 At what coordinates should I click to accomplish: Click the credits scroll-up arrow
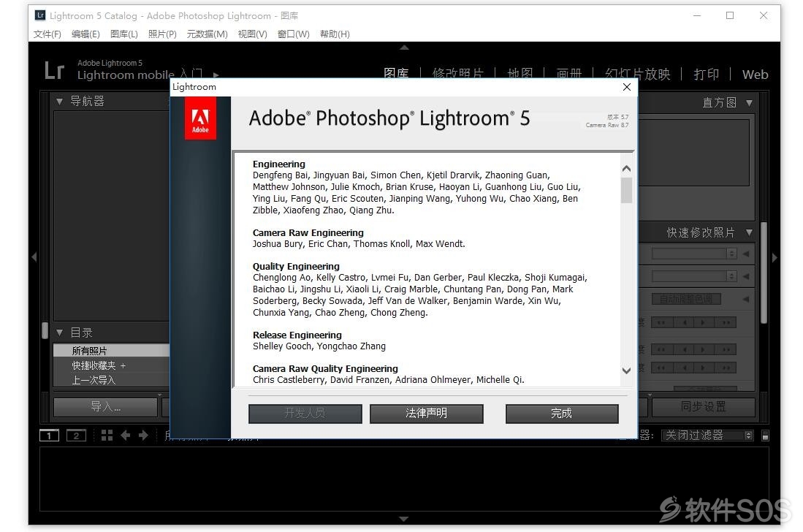coord(626,169)
